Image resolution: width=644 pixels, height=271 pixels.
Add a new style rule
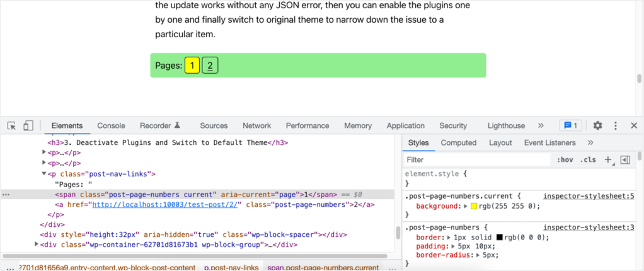click(x=607, y=160)
